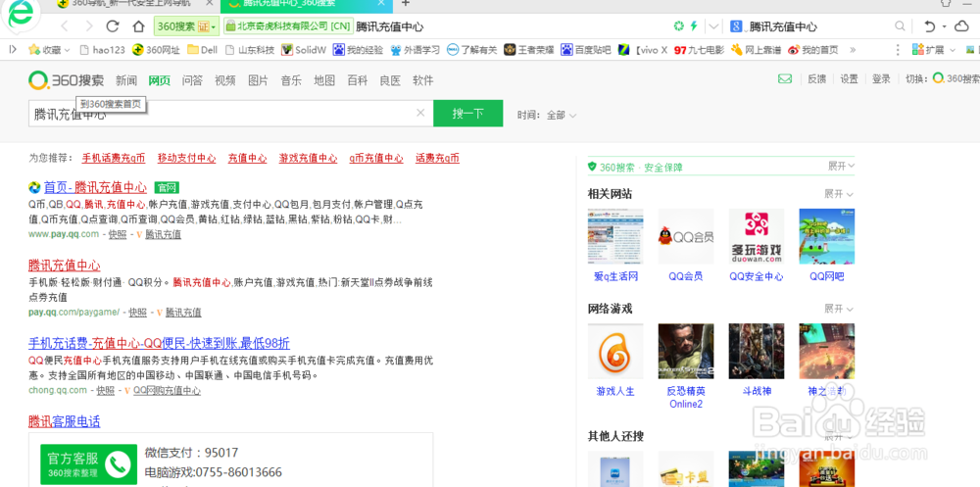Screen dimensions: 980x487
Task: Click 设置 settings link
Action: coord(849,78)
